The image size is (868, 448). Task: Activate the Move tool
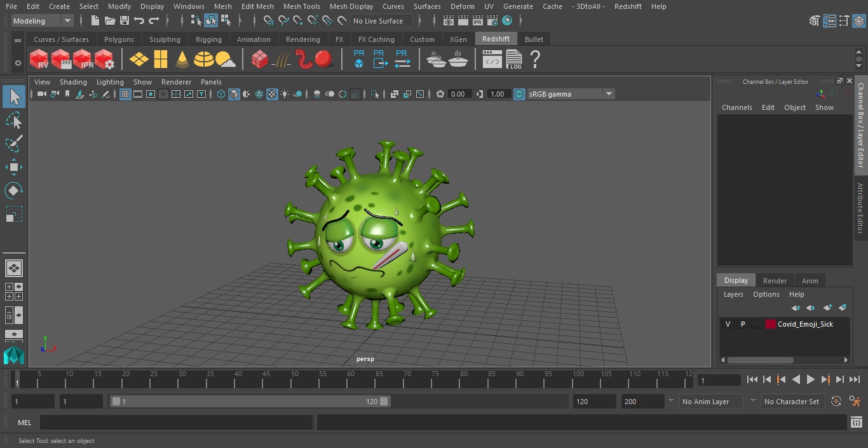(x=14, y=167)
